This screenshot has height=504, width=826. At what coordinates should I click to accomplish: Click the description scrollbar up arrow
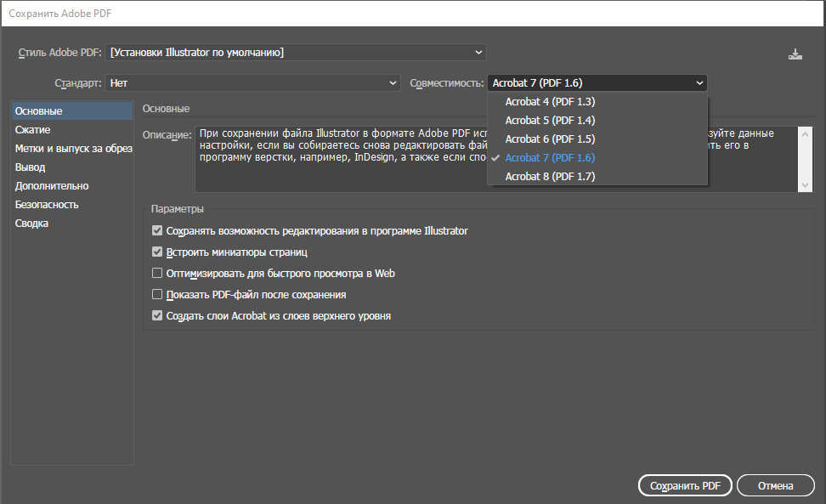click(805, 134)
